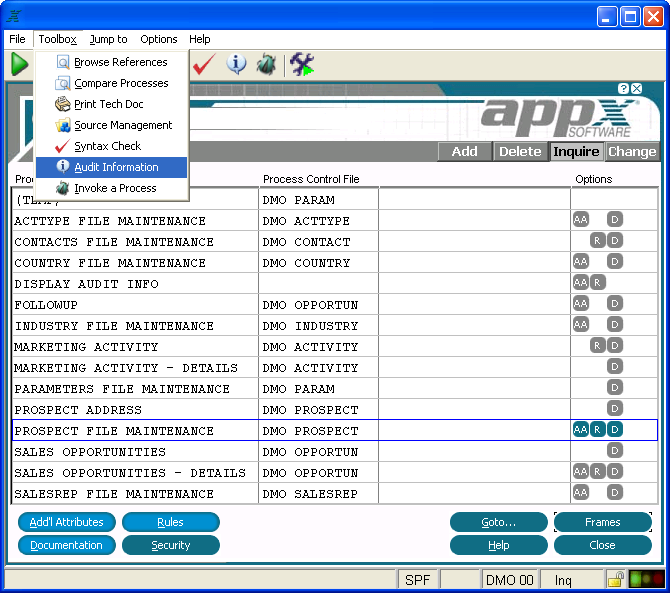Open the Documentation button
The height and width of the screenshot is (593, 670).
[x=67, y=545]
